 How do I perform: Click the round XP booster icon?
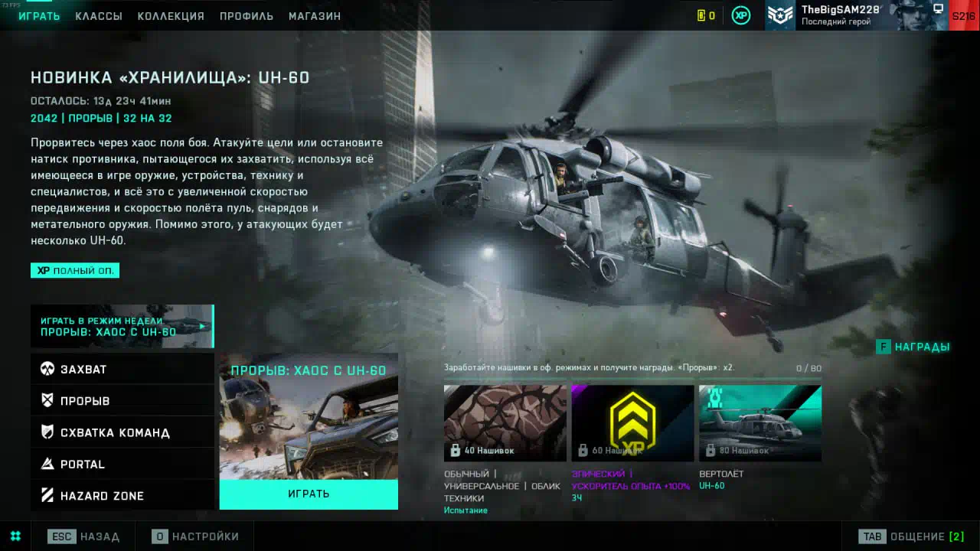click(741, 15)
